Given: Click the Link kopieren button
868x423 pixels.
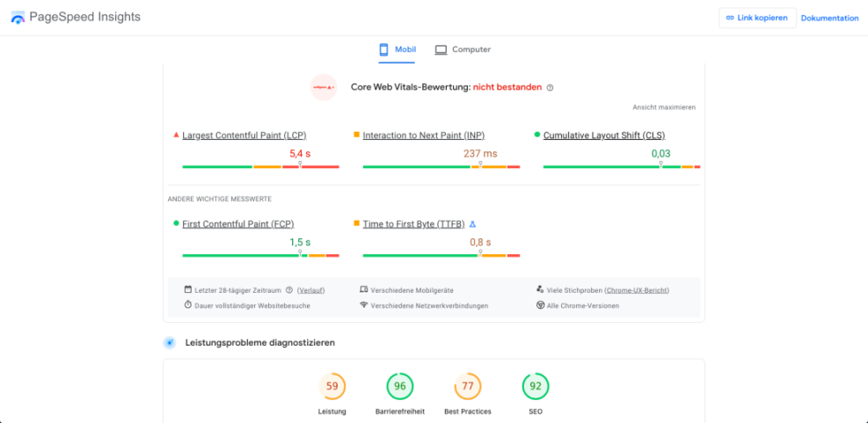Looking at the screenshot, I should [x=756, y=18].
